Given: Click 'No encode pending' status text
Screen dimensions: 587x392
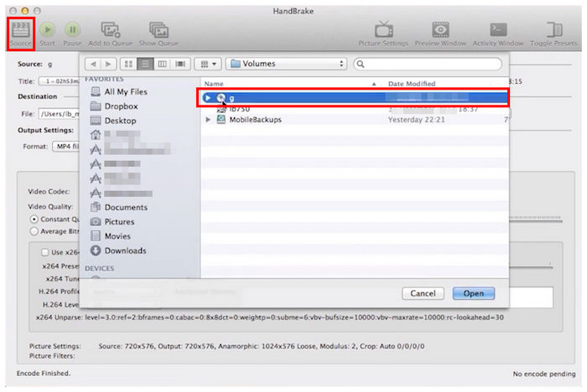Looking at the screenshot, I should point(544,374).
